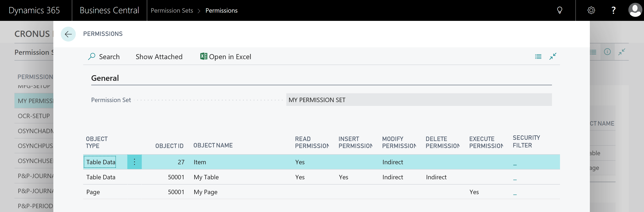
Task: Click Open in Excel action
Action: coord(230,57)
